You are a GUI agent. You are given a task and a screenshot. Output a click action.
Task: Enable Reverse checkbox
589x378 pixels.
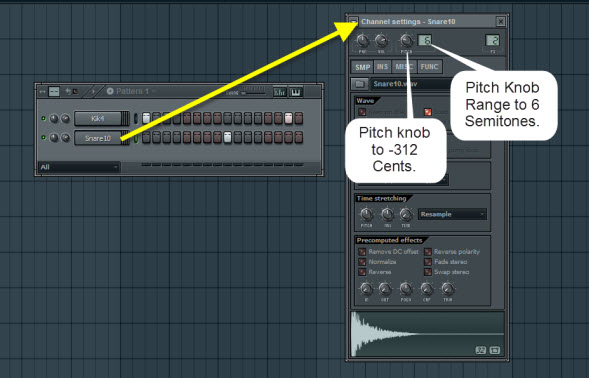pyautogui.click(x=362, y=272)
